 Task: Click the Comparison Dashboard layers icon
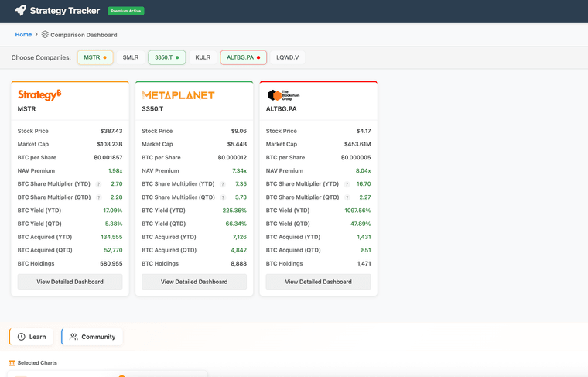coord(45,35)
